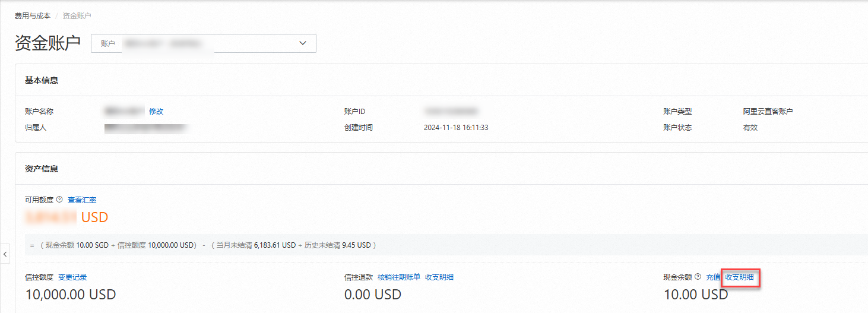Open the 查看汇率 link
Screen dimensions: 868x313
coord(82,200)
